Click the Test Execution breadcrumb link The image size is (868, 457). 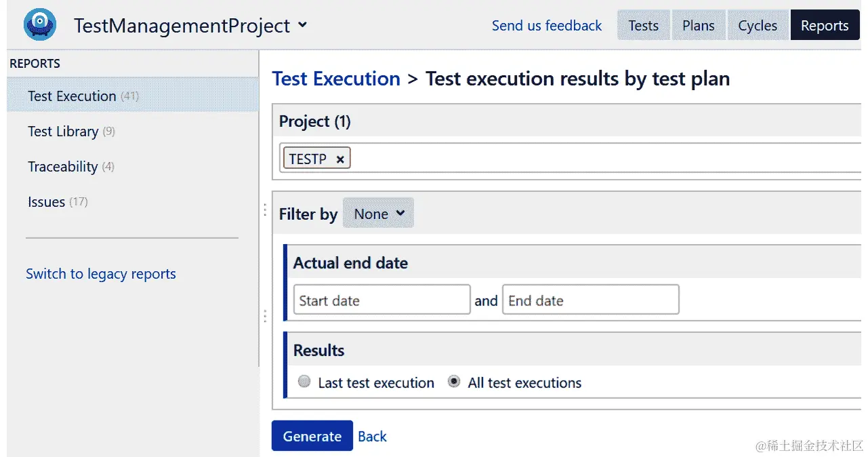pos(336,79)
